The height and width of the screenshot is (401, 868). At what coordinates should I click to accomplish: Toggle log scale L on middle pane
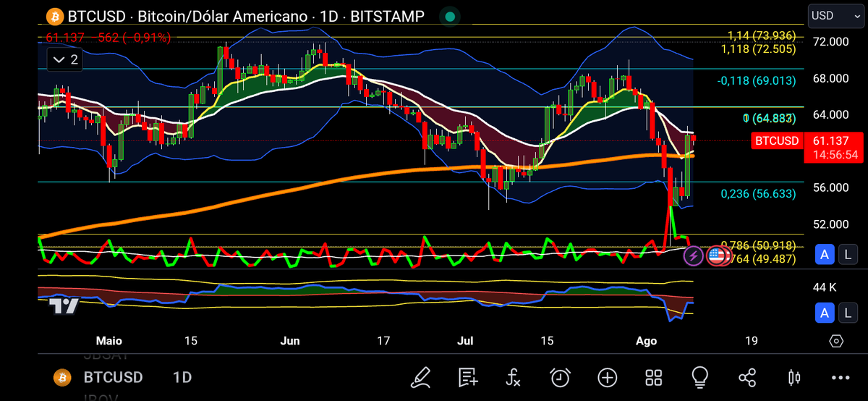pyautogui.click(x=848, y=254)
